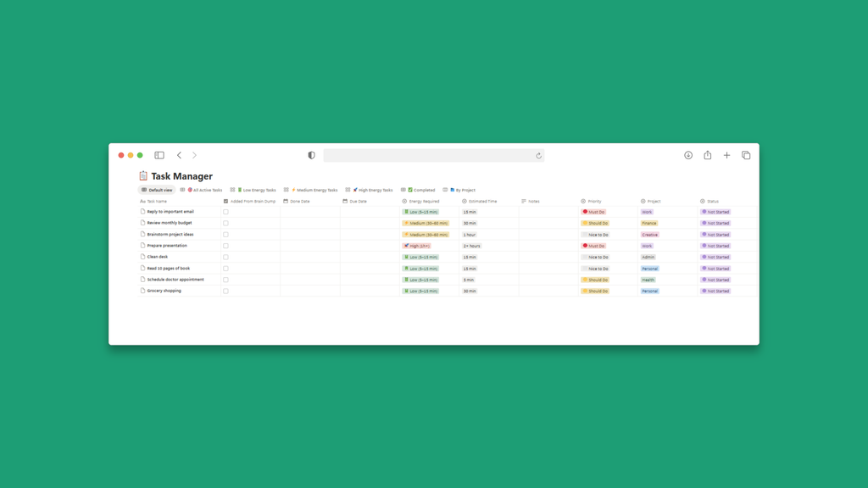Open the Done Date column header
The width and height of the screenshot is (868, 488).
point(297,202)
